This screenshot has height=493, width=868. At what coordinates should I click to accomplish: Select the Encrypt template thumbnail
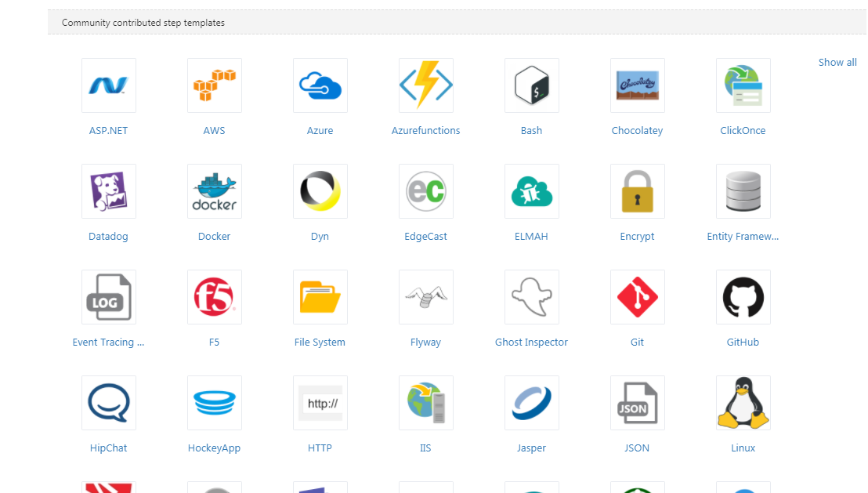[x=637, y=191]
